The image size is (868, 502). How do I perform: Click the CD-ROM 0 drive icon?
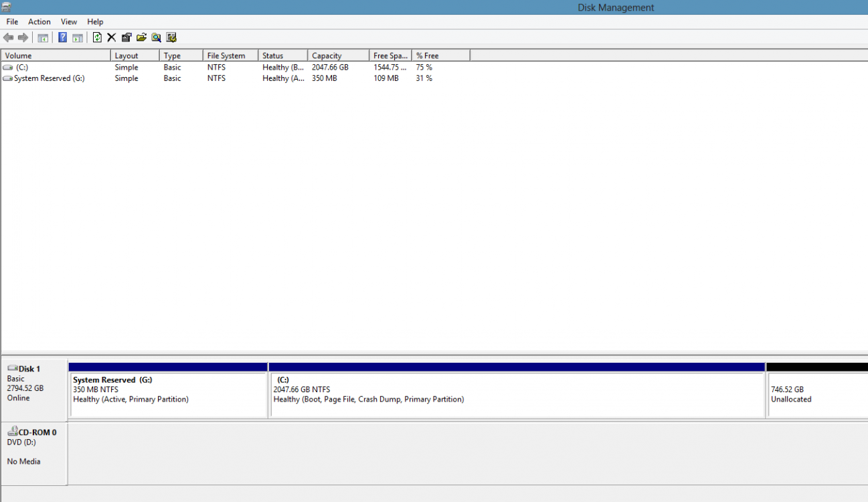pos(12,432)
